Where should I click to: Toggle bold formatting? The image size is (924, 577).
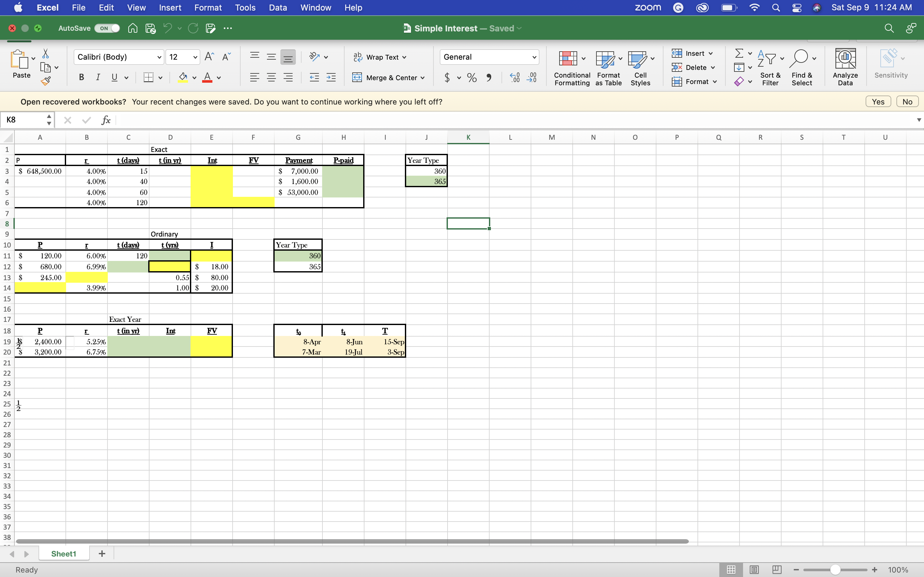(x=81, y=77)
